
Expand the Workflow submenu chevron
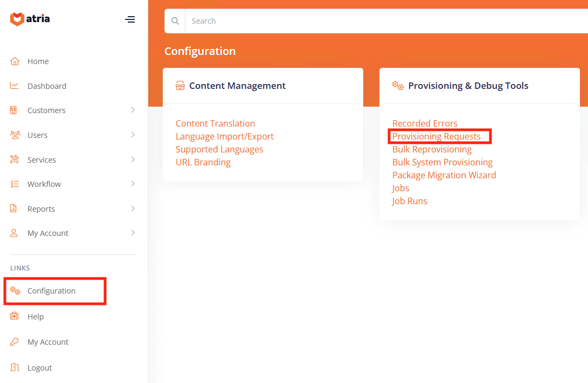point(133,184)
